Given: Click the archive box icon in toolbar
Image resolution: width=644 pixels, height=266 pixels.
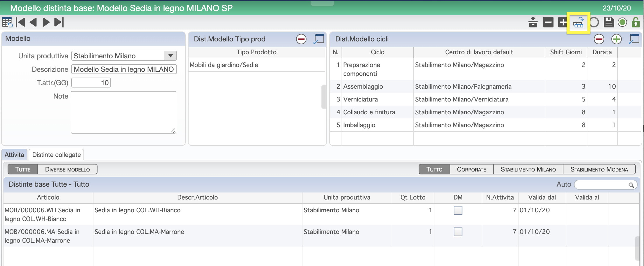Looking at the screenshot, I should pos(533,22).
